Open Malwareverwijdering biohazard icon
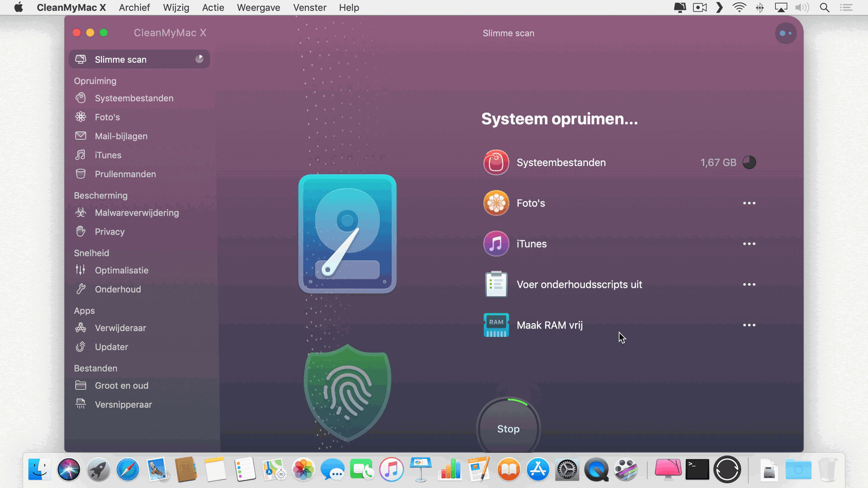This screenshot has height=488, width=868. (81, 212)
